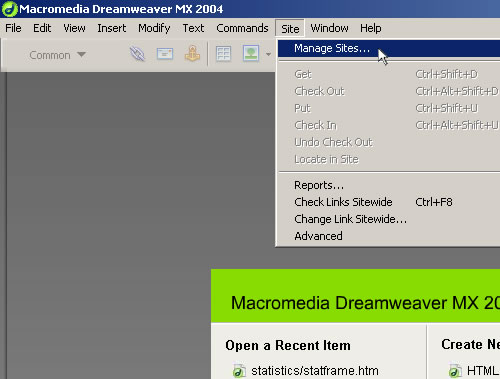Insert a hyperlink using the toolbar icon
This screenshot has width=500, height=379.
point(137,54)
